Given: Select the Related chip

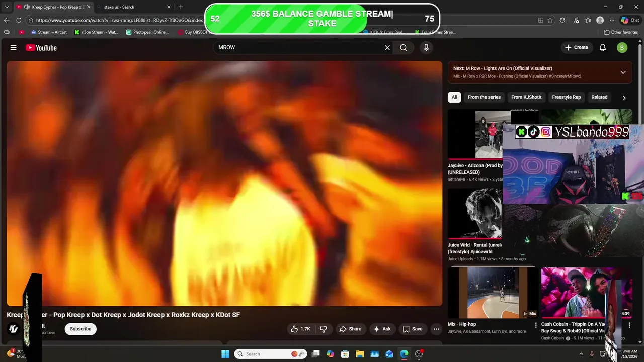Looking at the screenshot, I should [599, 97].
